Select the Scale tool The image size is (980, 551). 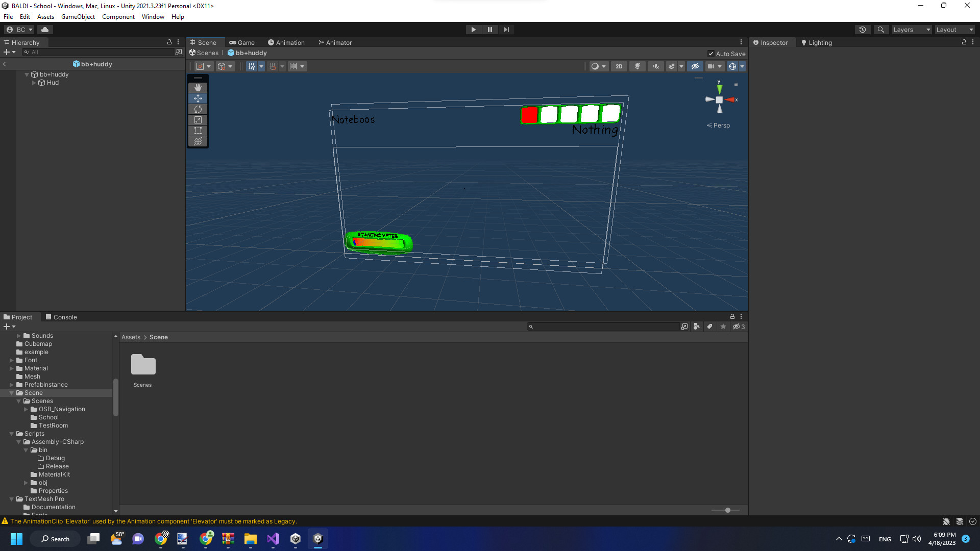(198, 119)
